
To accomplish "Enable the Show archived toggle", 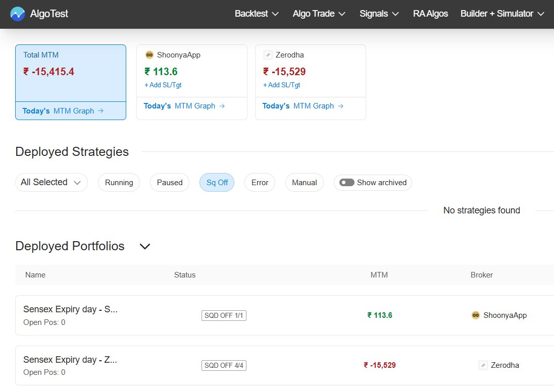I will coord(347,183).
